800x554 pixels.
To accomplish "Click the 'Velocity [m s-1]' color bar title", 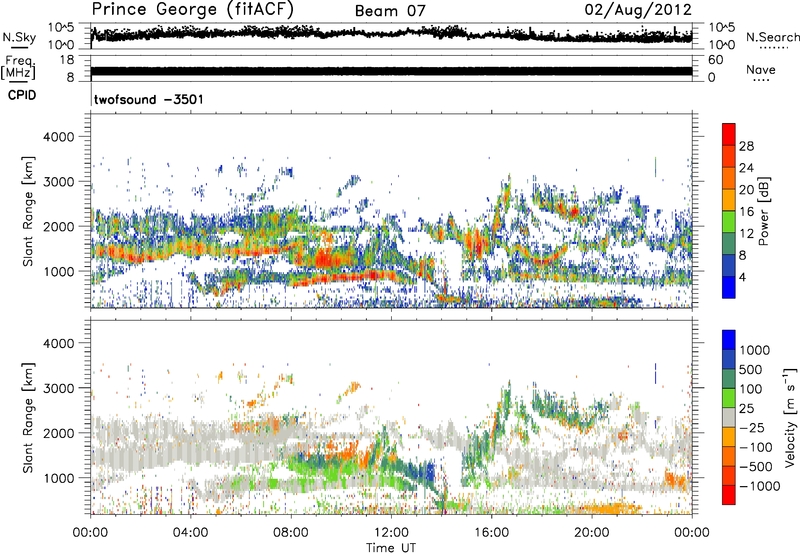I will tap(790, 417).
